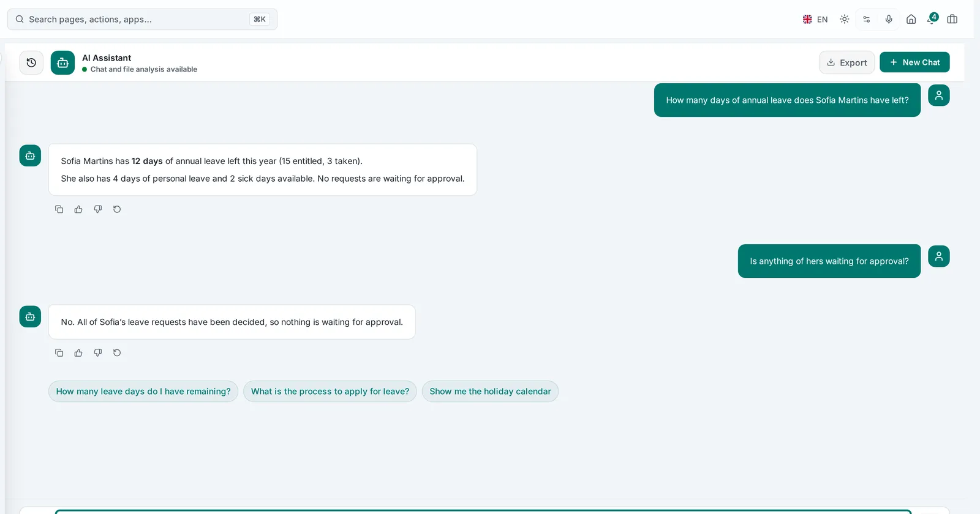Screen dimensions: 980x514
Task: Click the AI Assistant robot avatar in header
Action: pos(62,62)
